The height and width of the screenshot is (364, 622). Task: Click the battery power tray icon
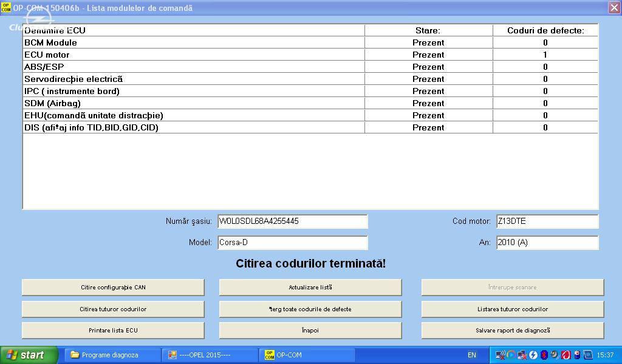(x=577, y=355)
